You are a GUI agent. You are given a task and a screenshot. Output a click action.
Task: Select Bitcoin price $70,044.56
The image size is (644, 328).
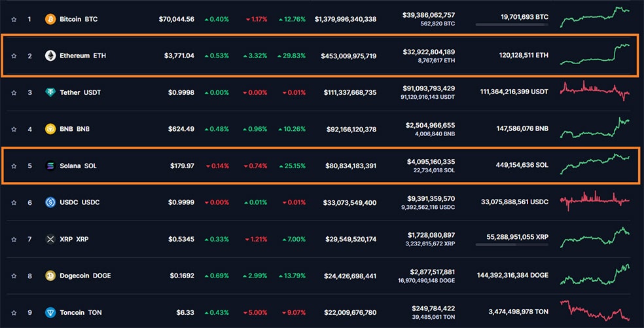point(177,20)
